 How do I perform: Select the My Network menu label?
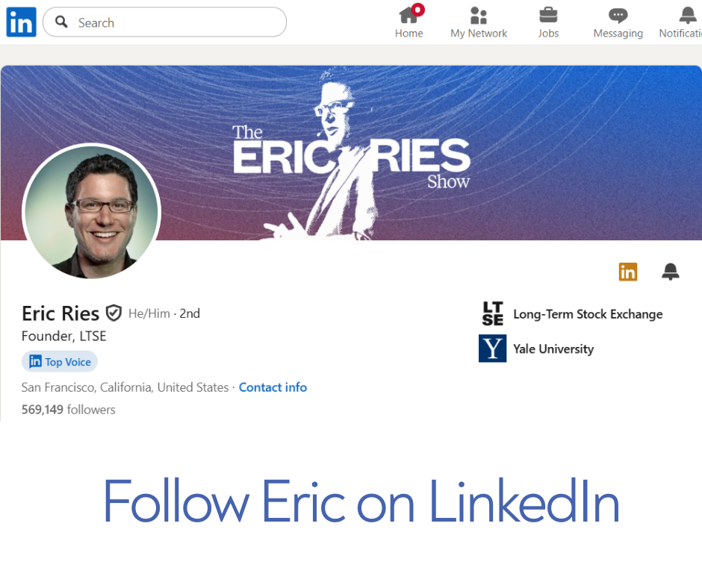tap(479, 34)
